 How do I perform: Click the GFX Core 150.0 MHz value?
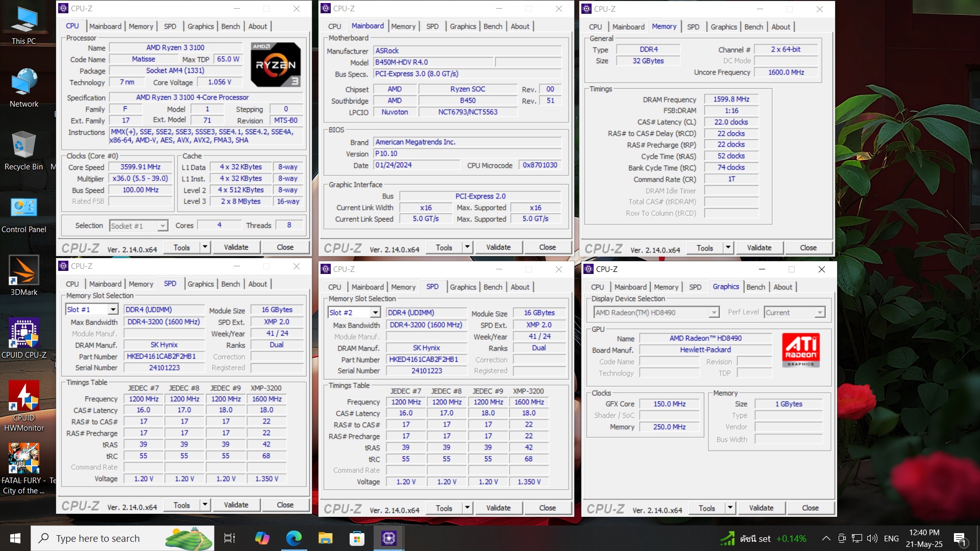[x=670, y=404]
